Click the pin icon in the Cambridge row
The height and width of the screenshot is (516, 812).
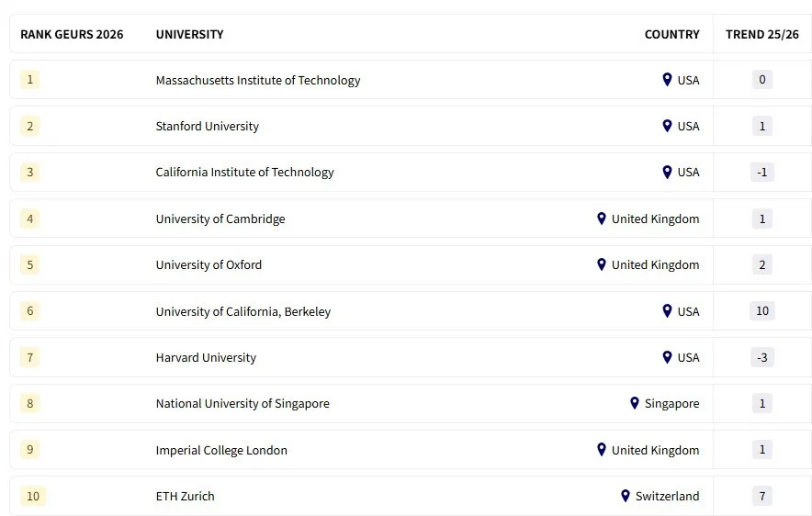point(602,219)
